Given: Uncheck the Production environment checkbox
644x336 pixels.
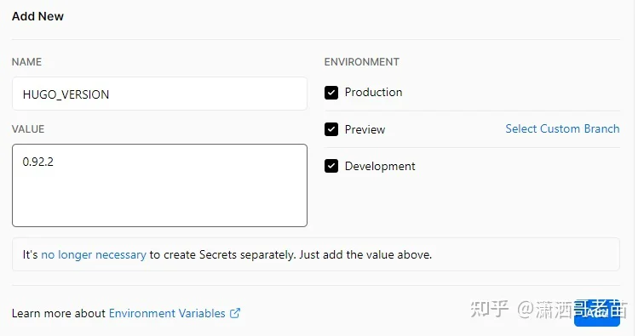Looking at the screenshot, I should tap(331, 93).
